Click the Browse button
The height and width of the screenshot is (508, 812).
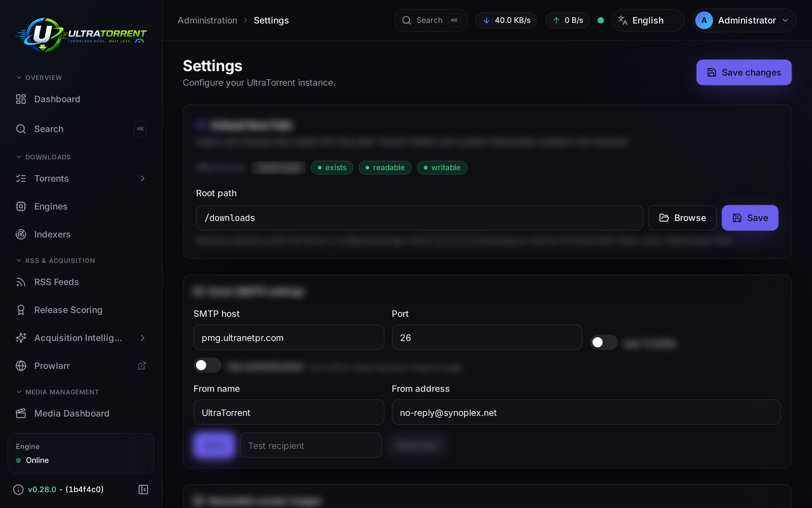coord(682,218)
